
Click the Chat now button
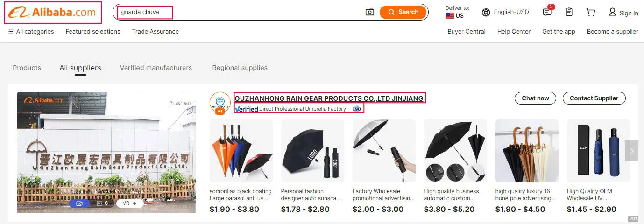coord(535,98)
